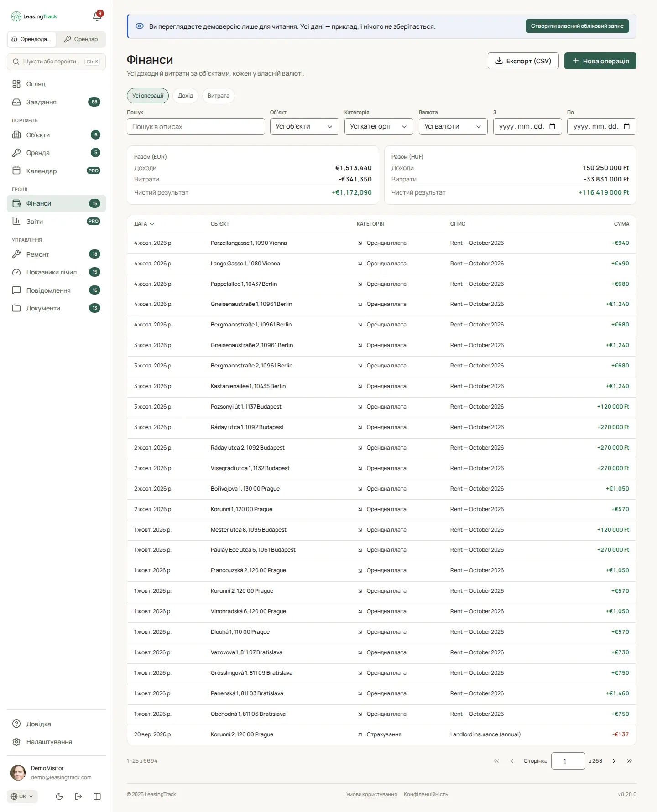Open the notifications bell

97,16
